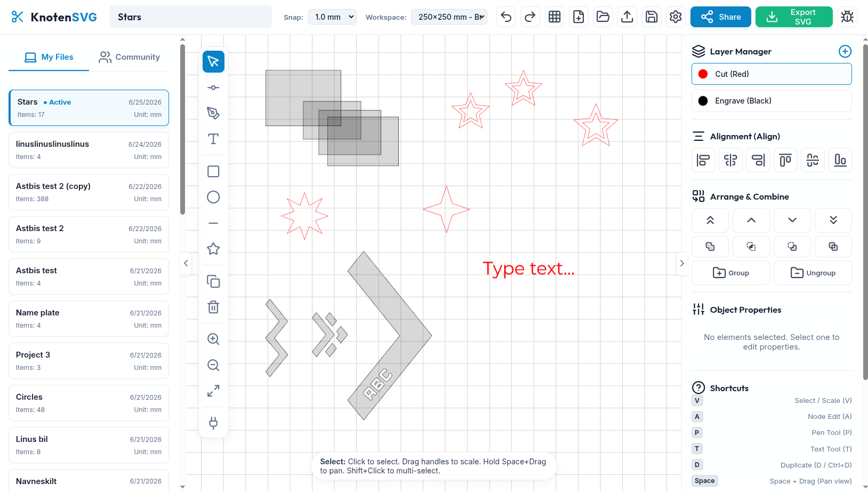Screen dimensions: 868x491
Task: Click the fit-to-view expand arrows icon
Action: (x=213, y=391)
